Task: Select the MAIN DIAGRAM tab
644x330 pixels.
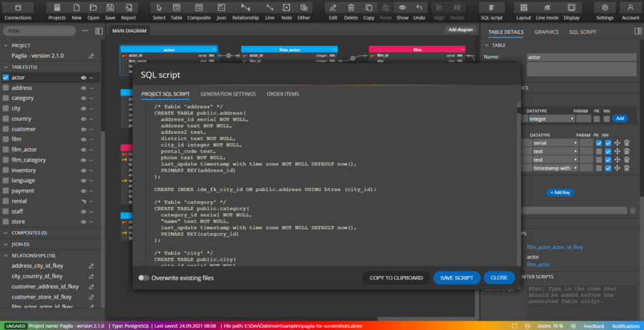Action: 129,31
